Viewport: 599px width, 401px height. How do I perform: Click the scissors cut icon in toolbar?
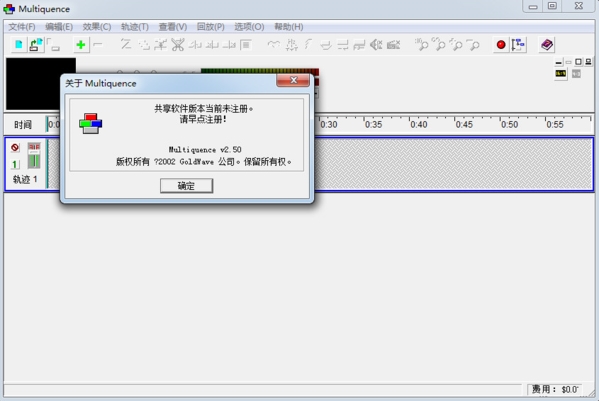tap(178, 45)
